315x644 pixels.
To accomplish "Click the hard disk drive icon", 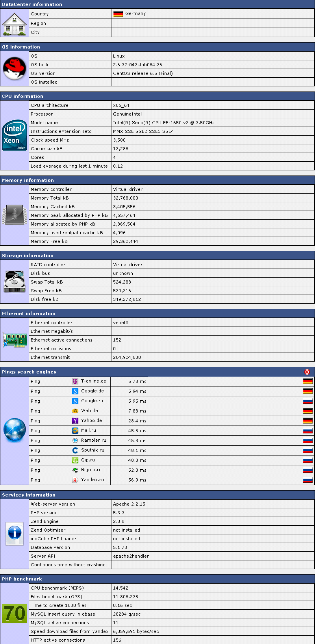I will point(15,282).
